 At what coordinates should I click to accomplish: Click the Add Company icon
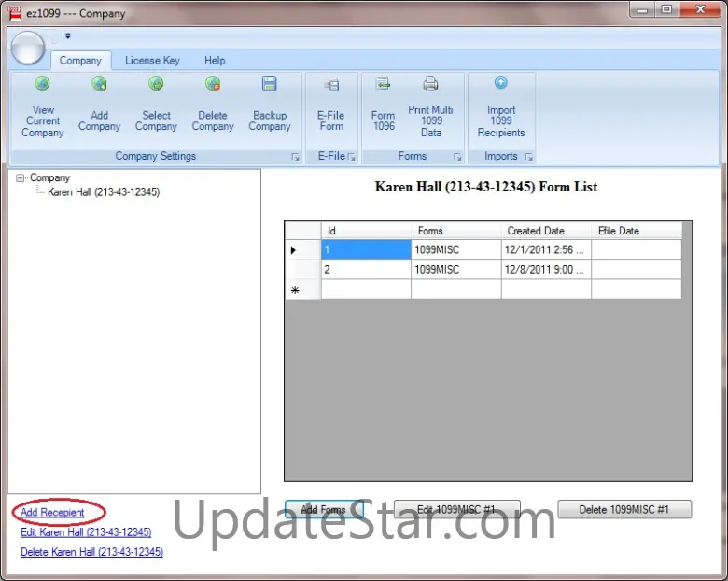pyautogui.click(x=99, y=84)
